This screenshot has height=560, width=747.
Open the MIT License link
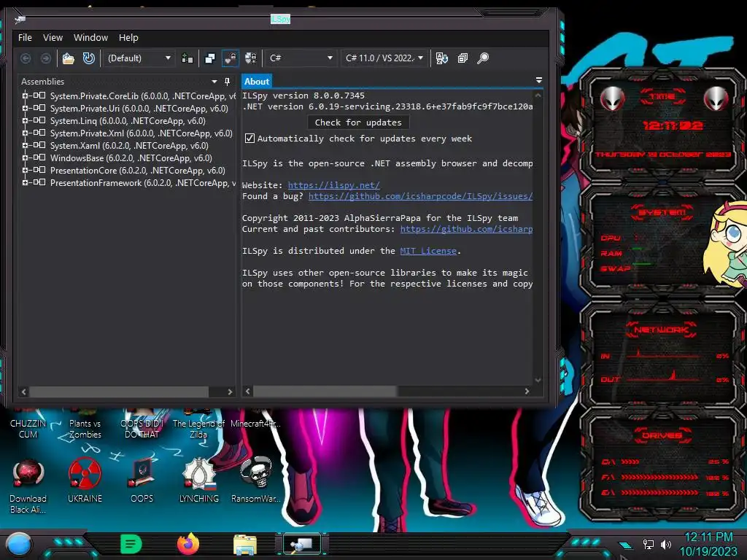428,251
